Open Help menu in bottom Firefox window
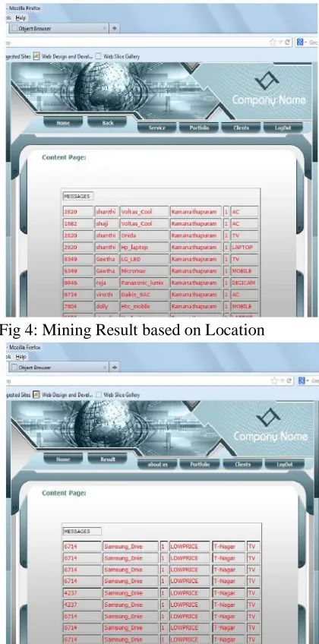This screenshot has height=644, width=319. pyautogui.click(x=21, y=357)
